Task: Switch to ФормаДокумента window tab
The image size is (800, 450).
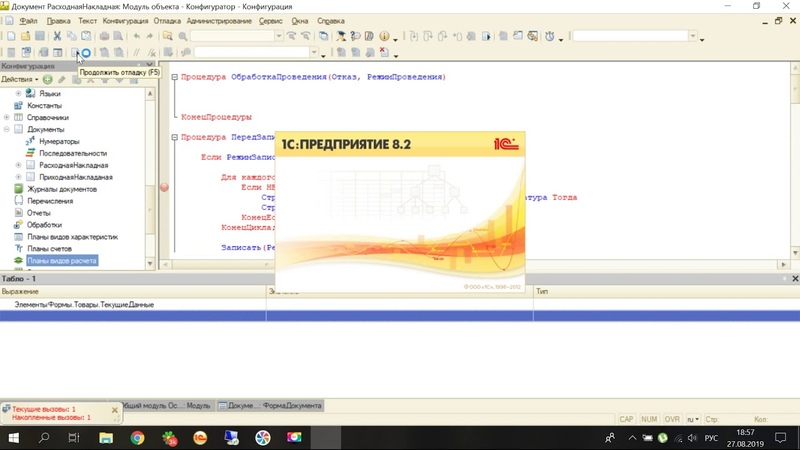Action: pos(270,406)
